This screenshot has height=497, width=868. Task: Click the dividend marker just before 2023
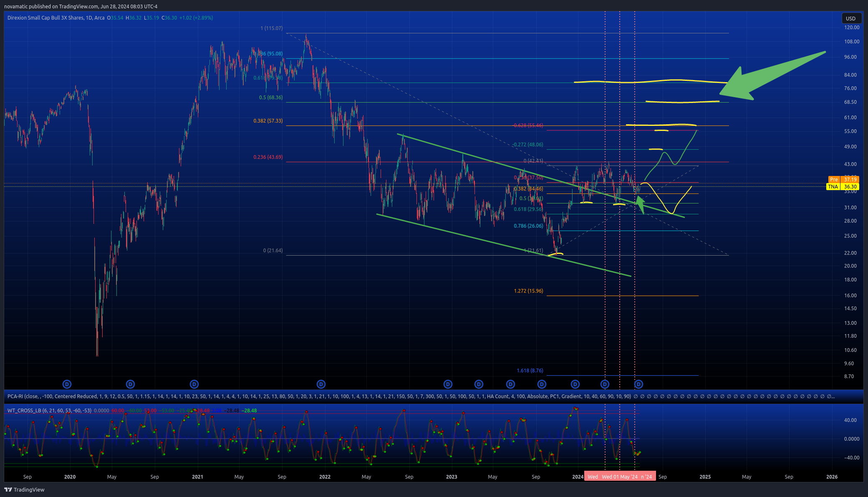pyautogui.click(x=448, y=384)
